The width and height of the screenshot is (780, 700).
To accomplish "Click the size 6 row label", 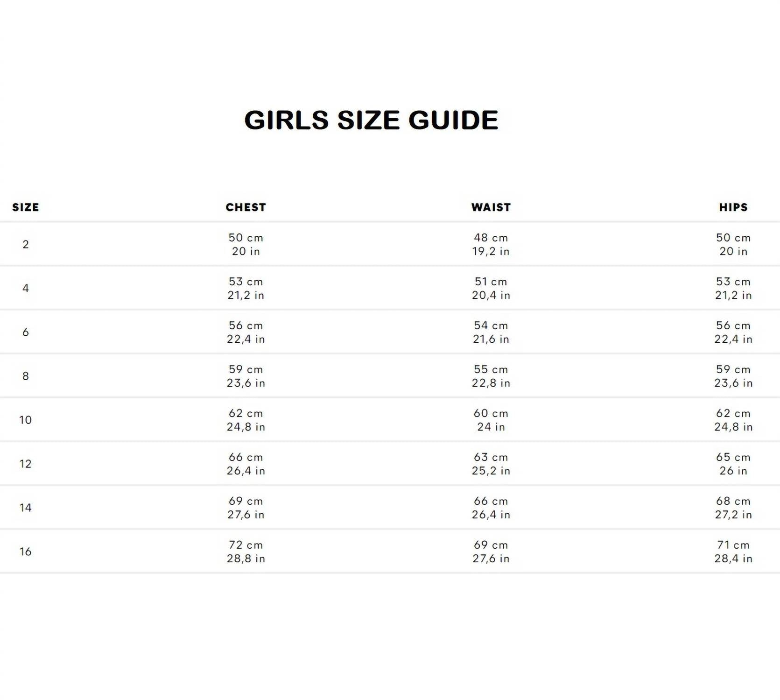I will [26, 332].
